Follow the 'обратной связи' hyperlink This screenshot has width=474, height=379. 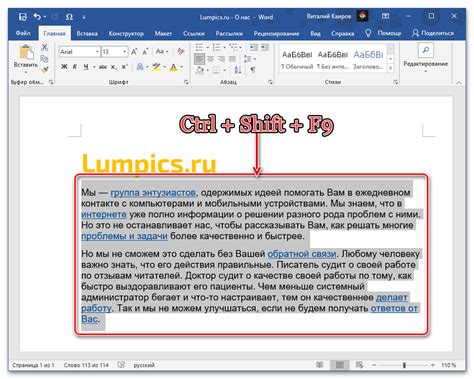(302, 254)
